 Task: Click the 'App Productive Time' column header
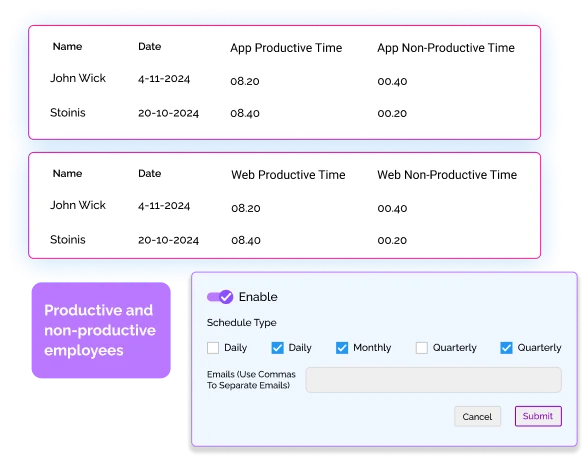(x=286, y=48)
